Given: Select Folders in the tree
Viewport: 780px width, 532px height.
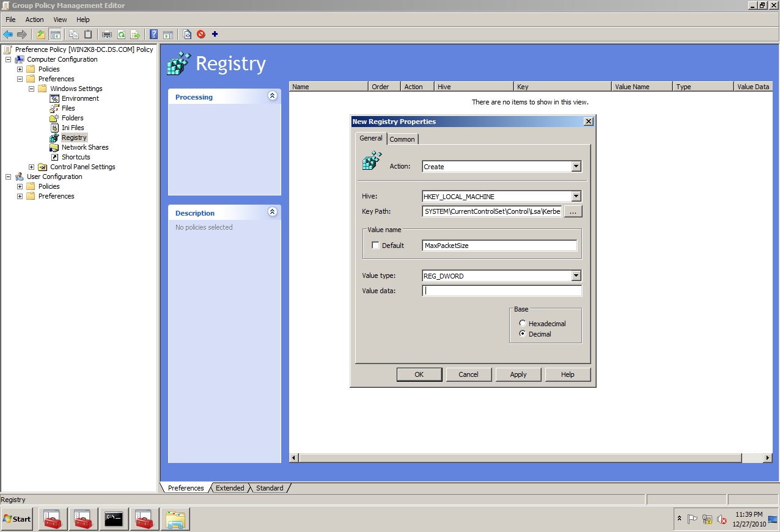Looking at the screenshot, I should pyautogui.click(x=72, y=118).
